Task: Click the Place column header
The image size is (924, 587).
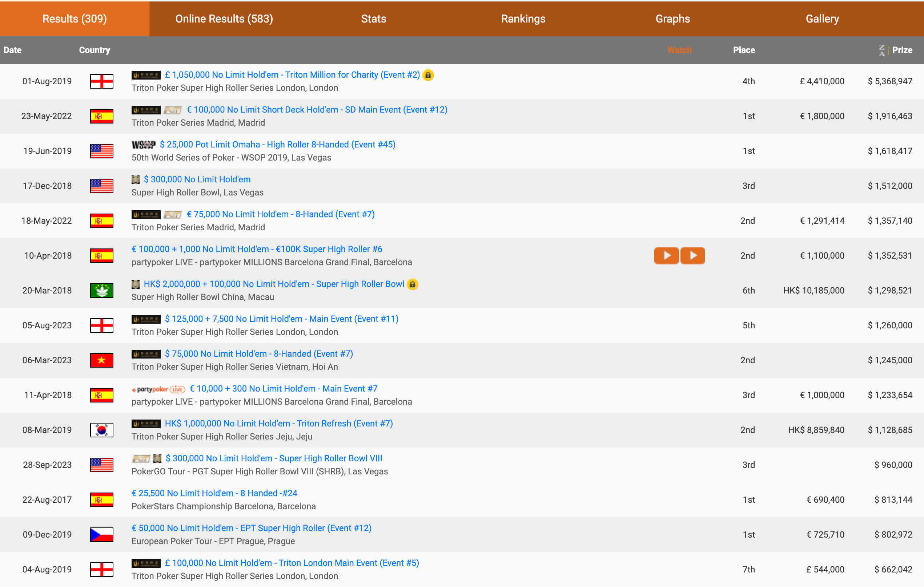Action: tap(744, 50)
